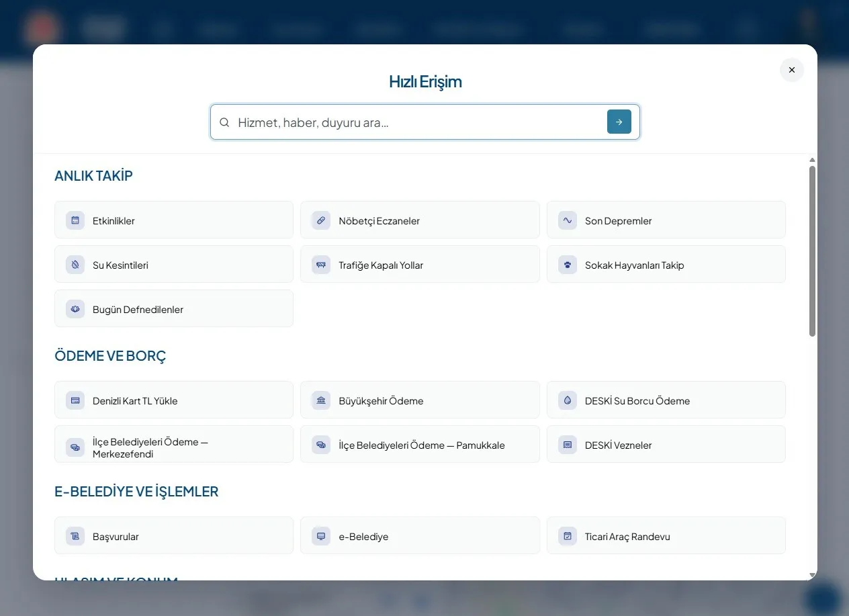
Task: Close the Hızlı Erişim dialog
Action: point(792,70)
